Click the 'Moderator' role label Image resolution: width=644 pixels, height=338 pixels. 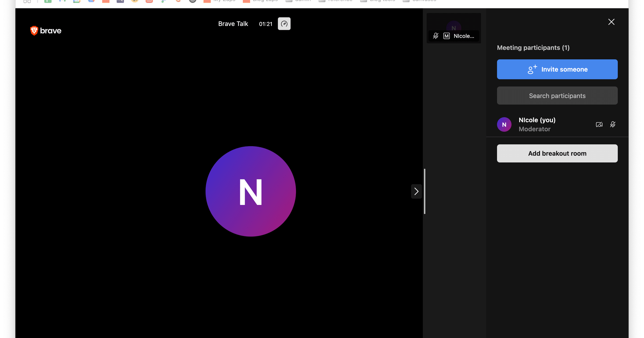[535, 129]
